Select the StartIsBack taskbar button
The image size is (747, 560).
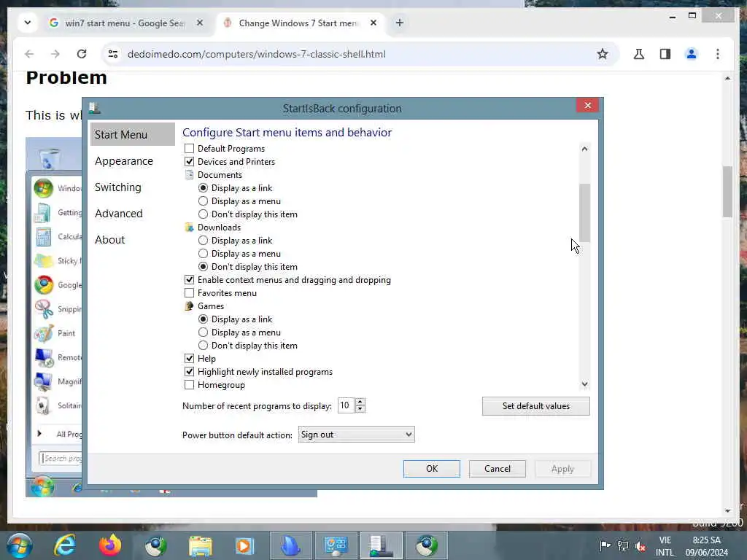[x=381, y=545]
